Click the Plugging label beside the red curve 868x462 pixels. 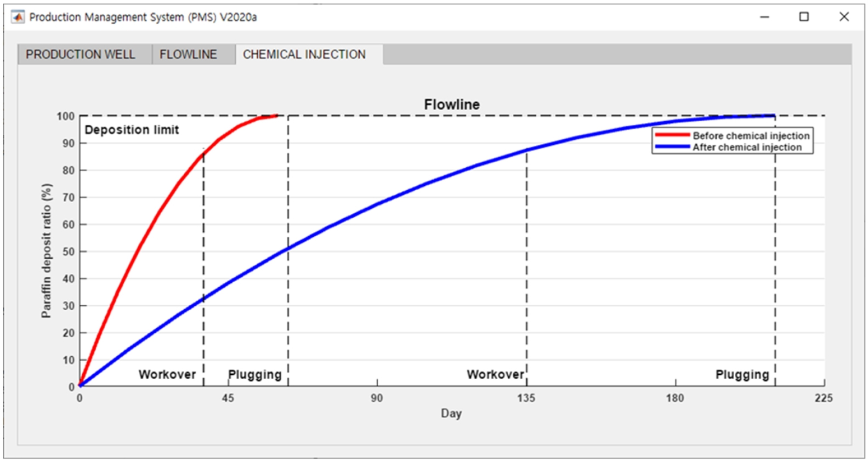click(x=255, y=375)
